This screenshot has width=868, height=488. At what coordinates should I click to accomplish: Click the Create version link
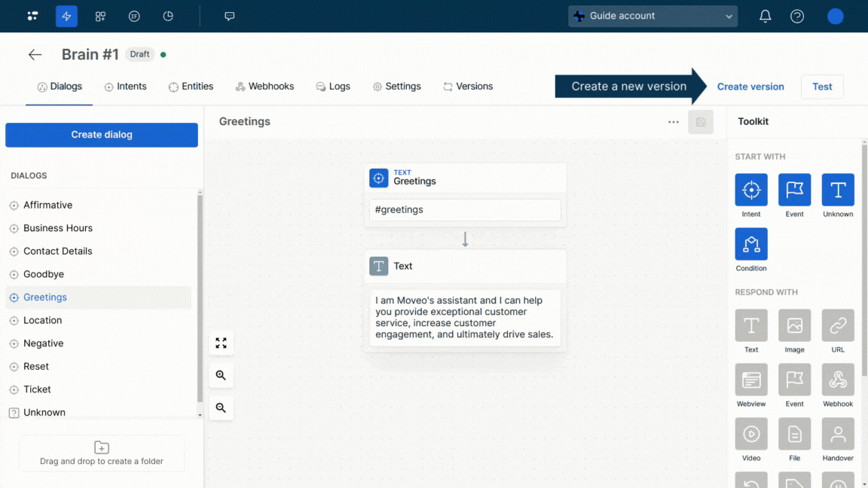coord(750,87)
